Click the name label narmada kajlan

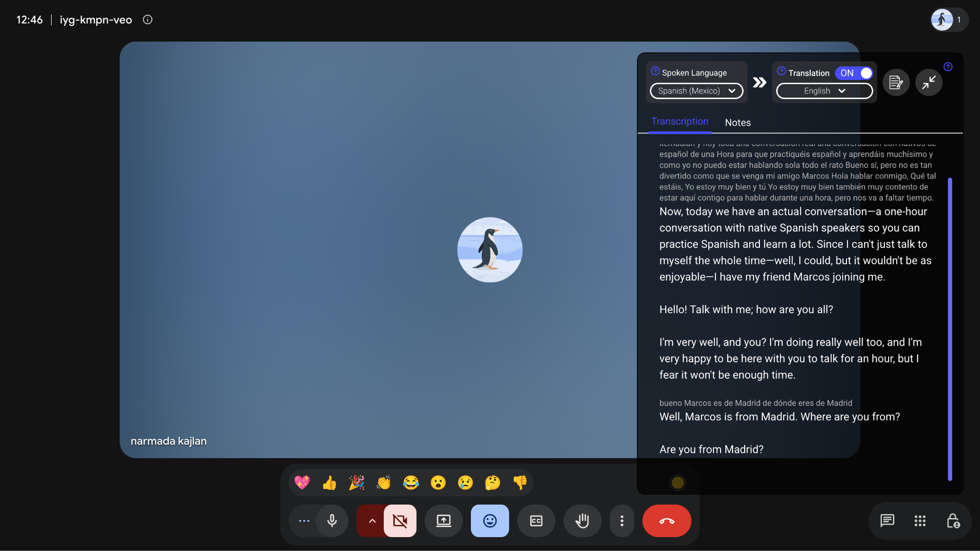168,441
